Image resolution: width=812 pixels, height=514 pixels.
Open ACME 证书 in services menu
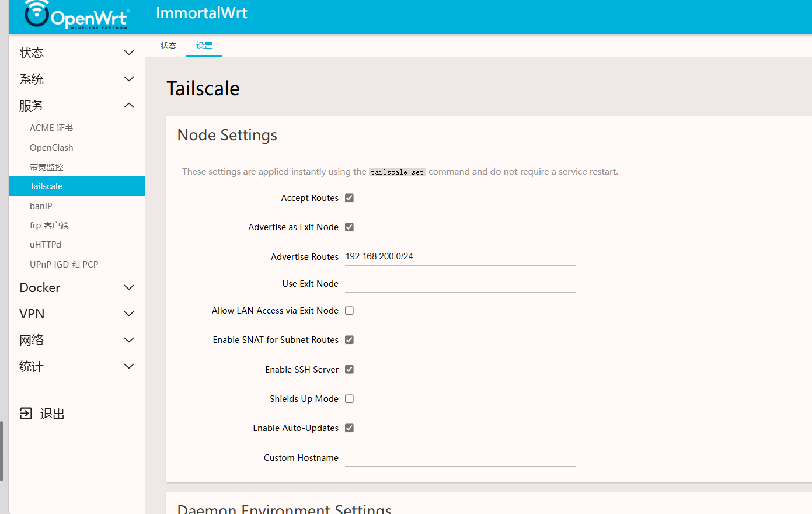click(x=51, y=128)
